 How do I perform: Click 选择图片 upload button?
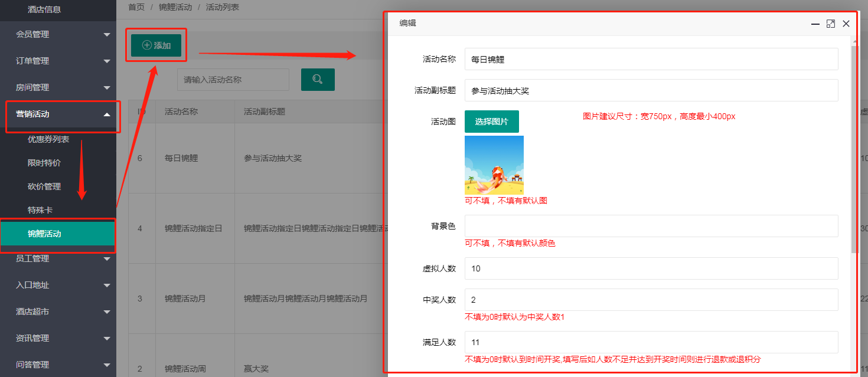click(491, 122)
